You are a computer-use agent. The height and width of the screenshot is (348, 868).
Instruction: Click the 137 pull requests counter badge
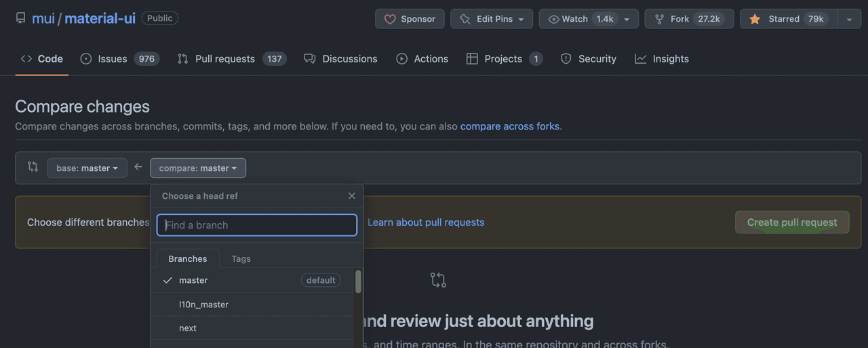point(274,59)
